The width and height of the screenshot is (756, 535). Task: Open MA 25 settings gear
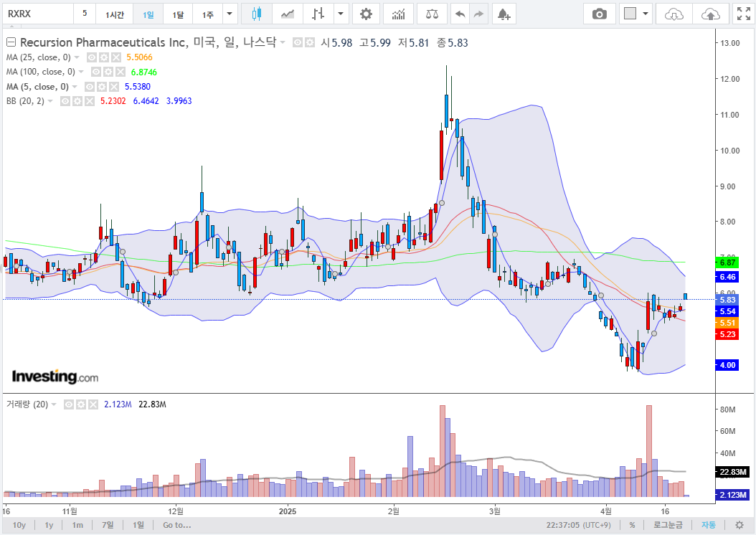pos(104,57)
